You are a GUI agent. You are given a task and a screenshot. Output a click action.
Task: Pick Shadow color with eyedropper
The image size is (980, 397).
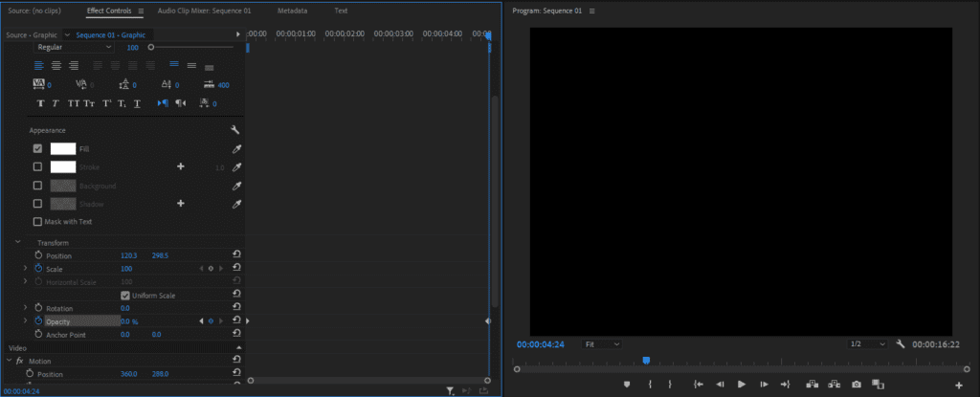(x=237, y=204)
